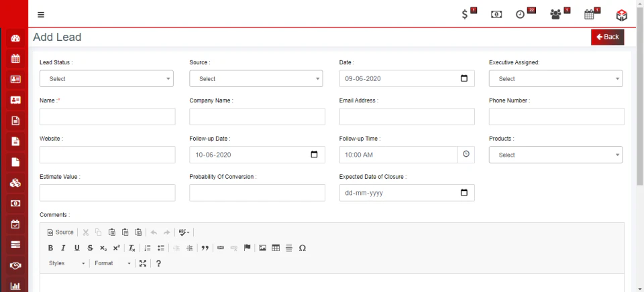The image size is (644, 292).
Task: Expand the Products dropdown
Action: 555,155
